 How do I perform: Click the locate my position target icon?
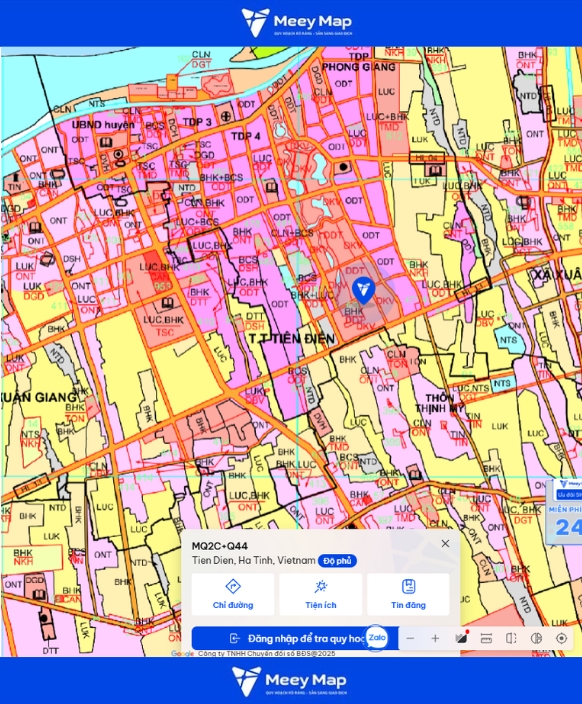coord(561,638)
